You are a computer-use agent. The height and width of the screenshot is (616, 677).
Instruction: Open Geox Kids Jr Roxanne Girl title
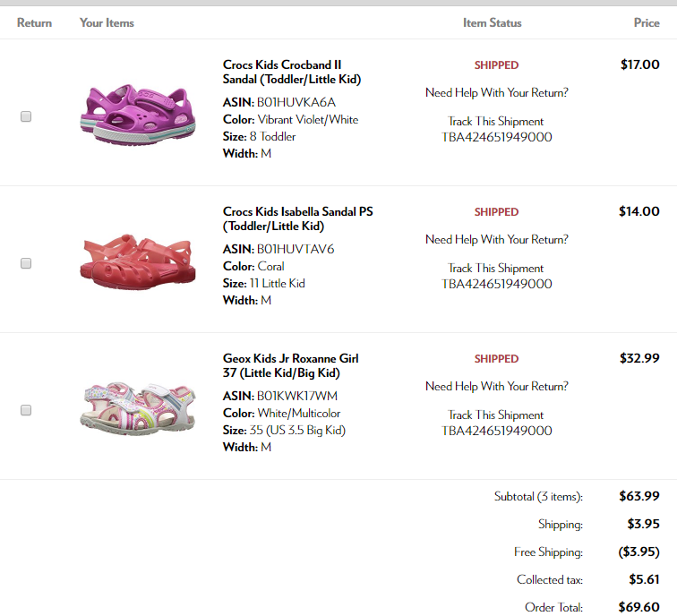pyautogui.click(x=291, y=366)
